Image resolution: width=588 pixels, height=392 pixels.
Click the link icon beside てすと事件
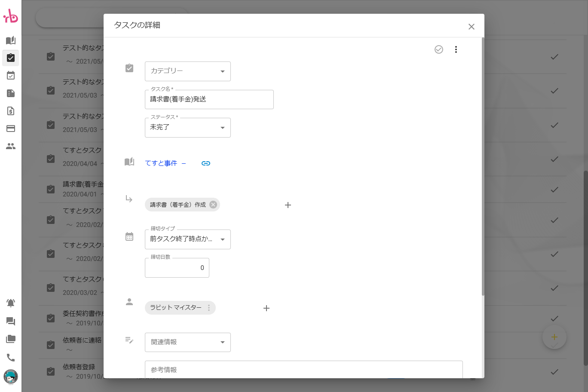206,163
